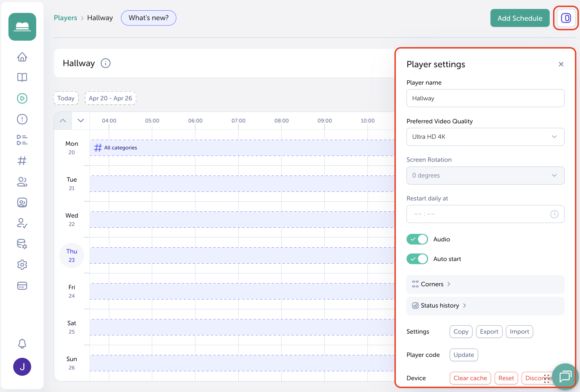
Task: Click the clock icon in Restart daily field
Action: pyautogui.click(x=554, y=214)
